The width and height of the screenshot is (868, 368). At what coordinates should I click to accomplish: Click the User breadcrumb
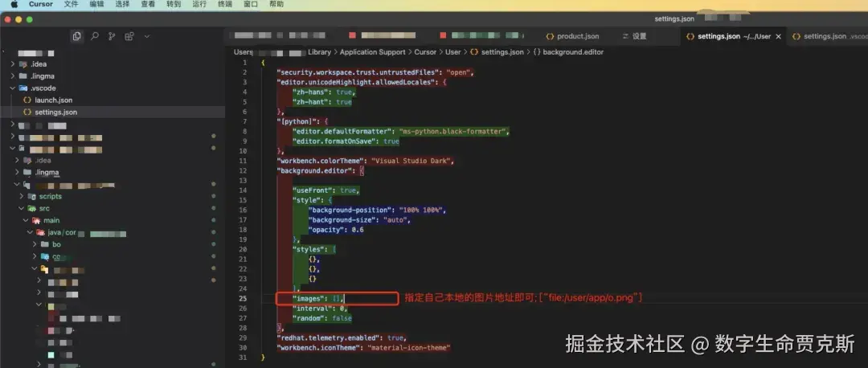click(x=452, y=52)
